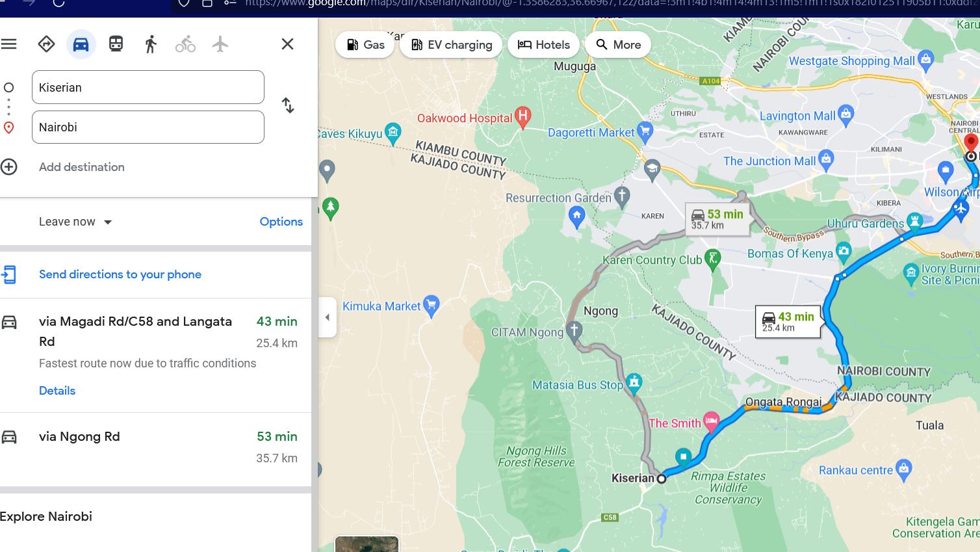
Task: Click The Smith hotel marker
Action: tap(712, 423)
